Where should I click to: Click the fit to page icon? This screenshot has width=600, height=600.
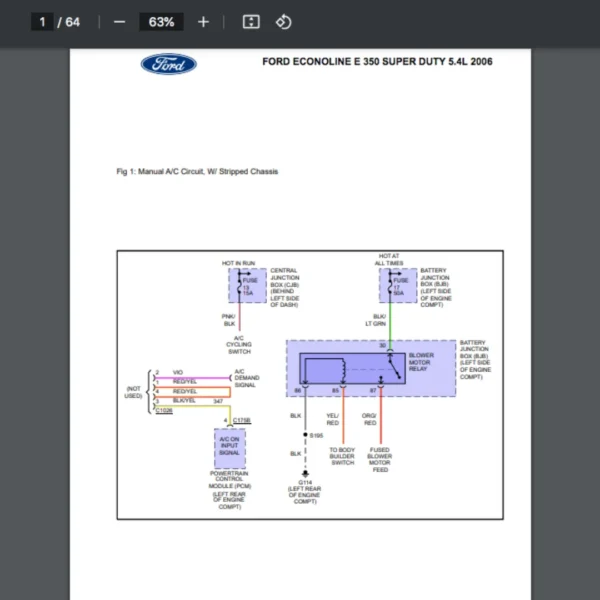(x=251, y=22)
